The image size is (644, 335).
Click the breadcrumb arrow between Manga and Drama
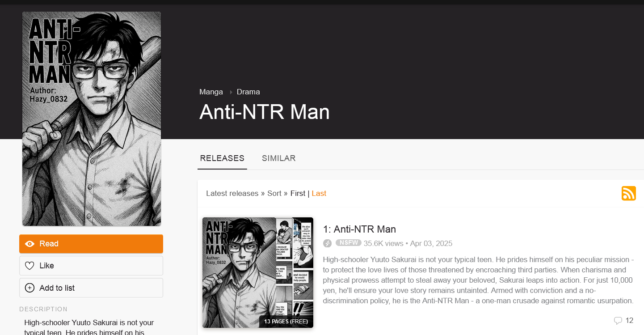point(231,92)
